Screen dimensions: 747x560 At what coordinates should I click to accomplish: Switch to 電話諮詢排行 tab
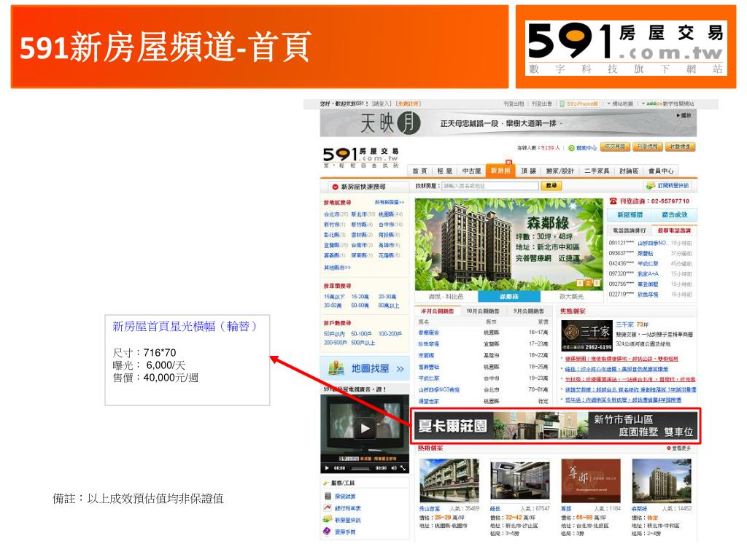pos(630,230)
